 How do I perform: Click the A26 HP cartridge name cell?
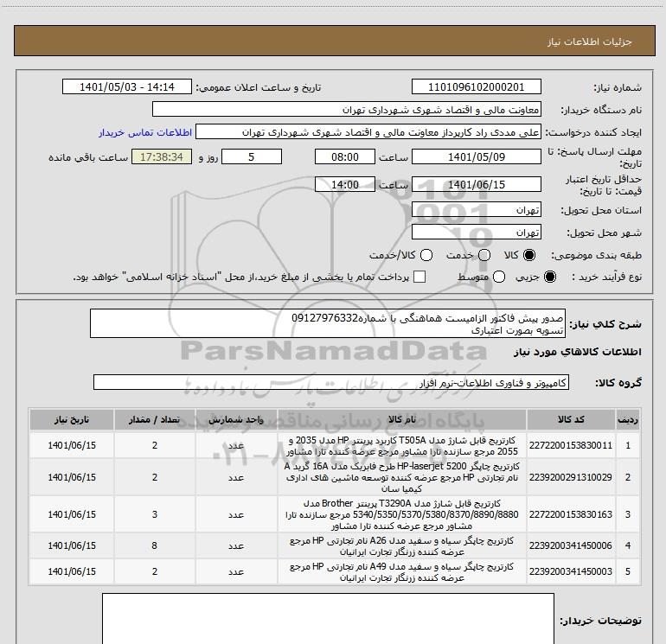click(402, 545)
